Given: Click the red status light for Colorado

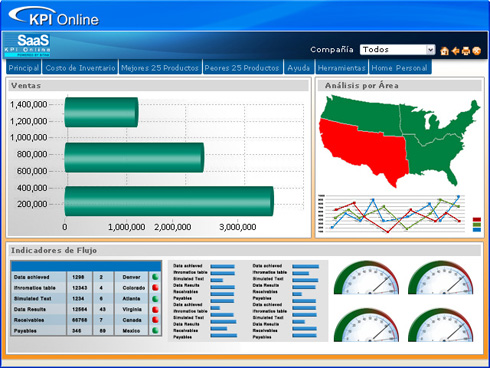Looking at the screenshot, I should tap(155, 287).
